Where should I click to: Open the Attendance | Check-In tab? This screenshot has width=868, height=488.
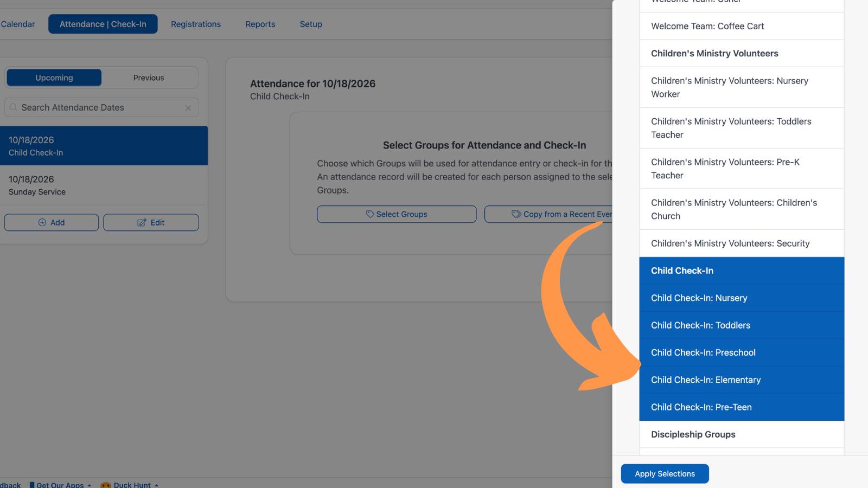click(103, 24)
